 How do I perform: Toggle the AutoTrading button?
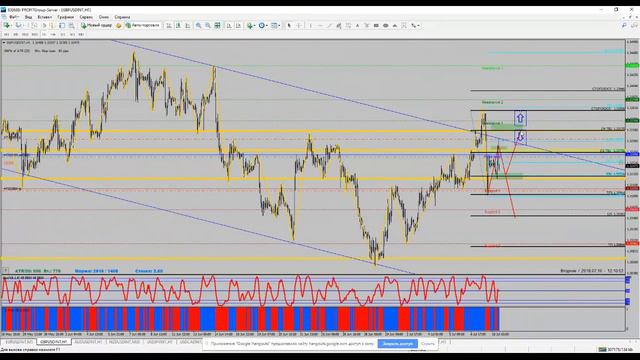[142, 25]
